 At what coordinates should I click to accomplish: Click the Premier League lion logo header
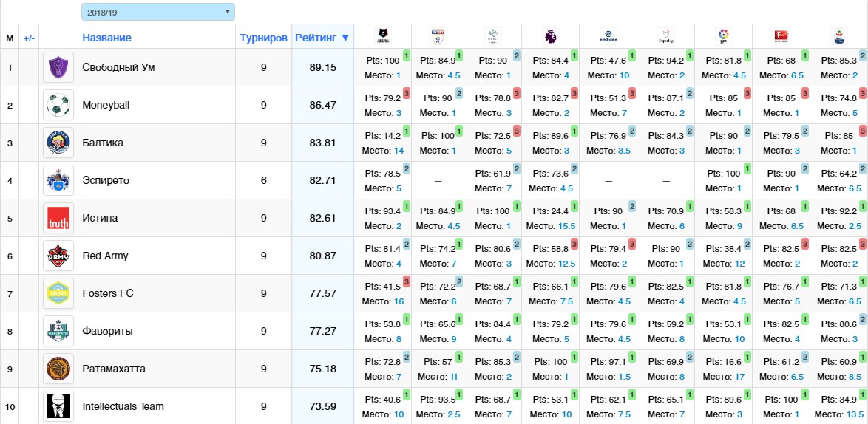(x=550, y=34)
